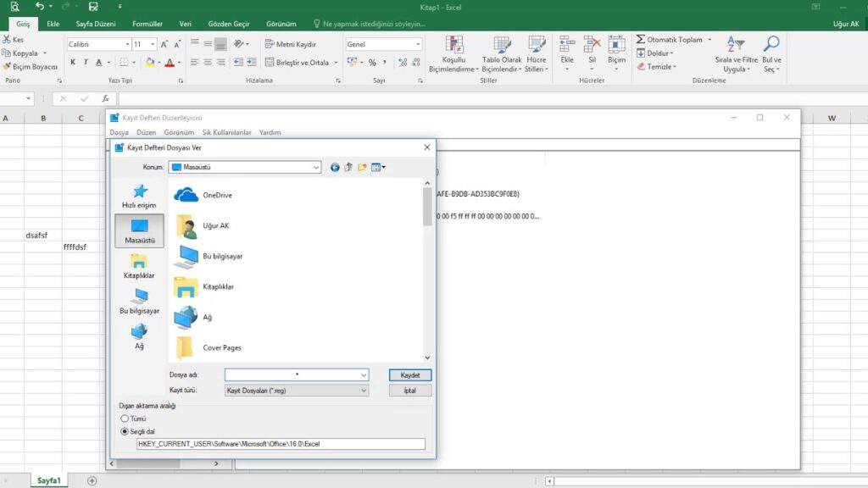
Task: Click the Kaydet button
Action: click(410, 374)
